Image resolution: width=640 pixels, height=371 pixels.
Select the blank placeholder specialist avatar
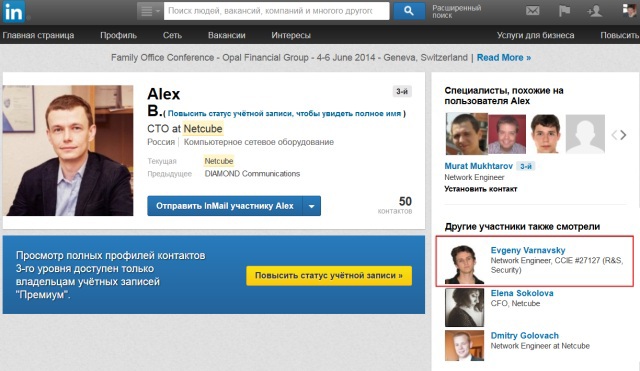point(585,134)
